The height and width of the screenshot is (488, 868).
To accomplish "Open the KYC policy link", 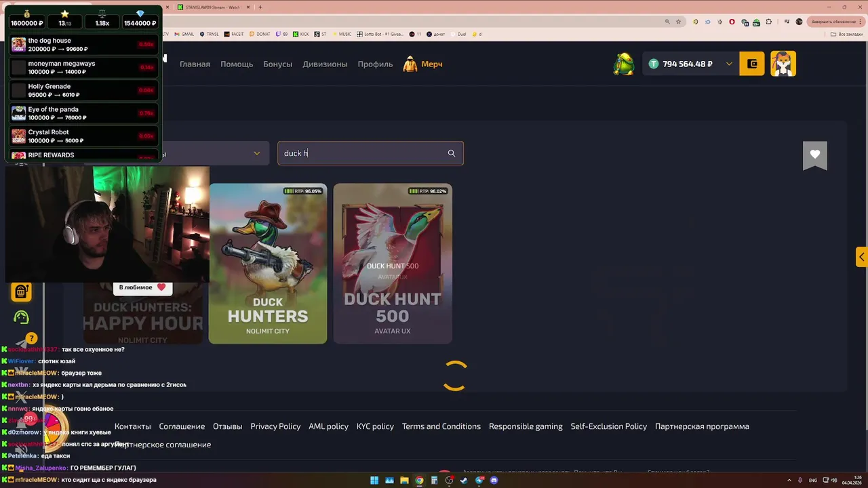I will tap(375, 426).
